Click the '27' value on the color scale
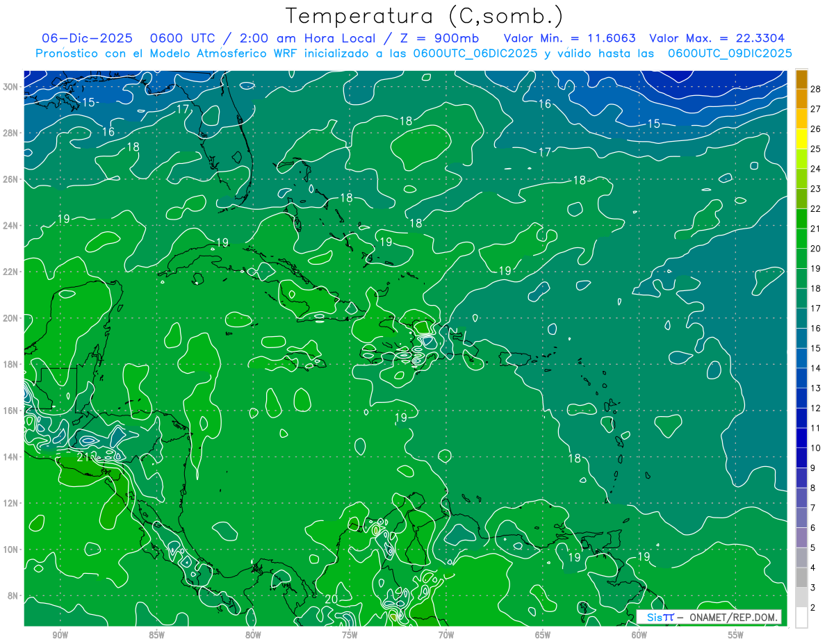 click(x=815, y=109)
